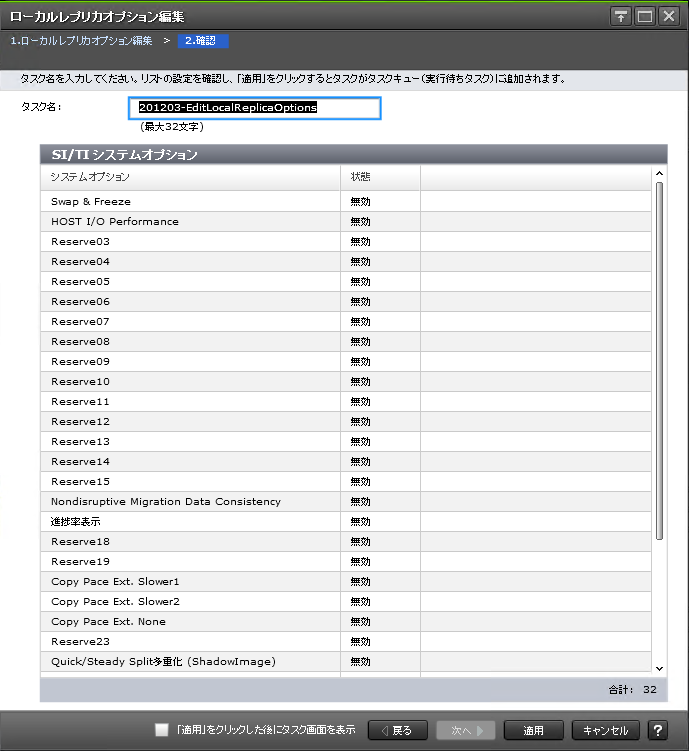Viewport: 689px width, 751px height.
Task: Select the Swap & Freeze row
Action: (x=346, y=202)
